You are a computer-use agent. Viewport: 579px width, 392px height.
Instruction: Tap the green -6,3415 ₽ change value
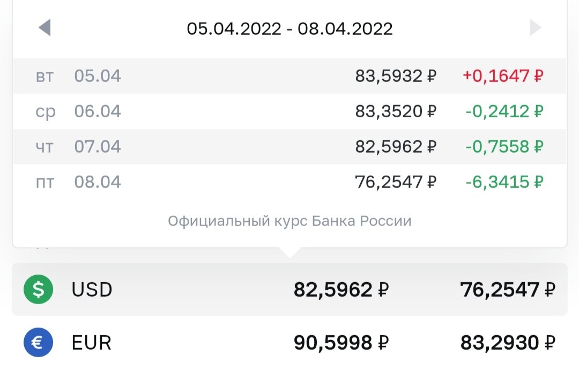coord(504,182)
